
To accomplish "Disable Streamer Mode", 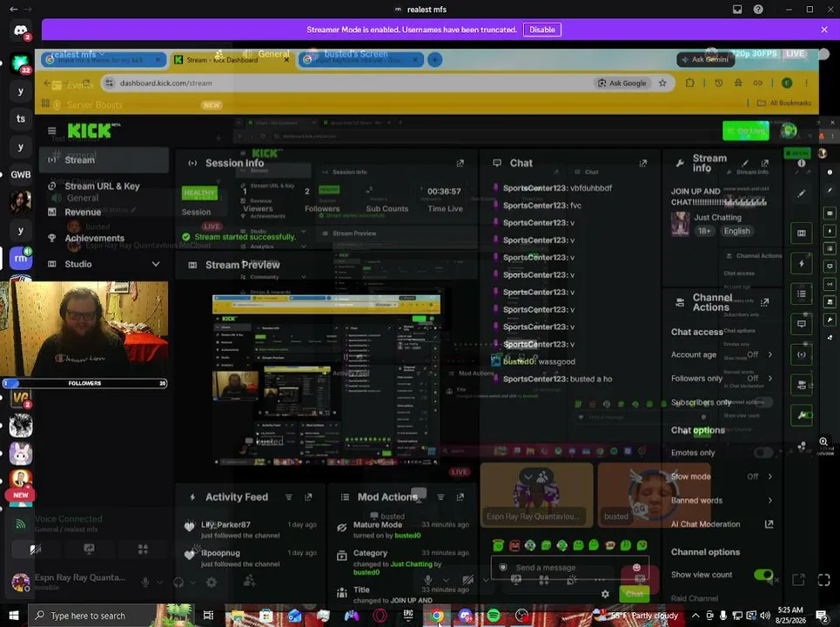I will coord(542,30).
